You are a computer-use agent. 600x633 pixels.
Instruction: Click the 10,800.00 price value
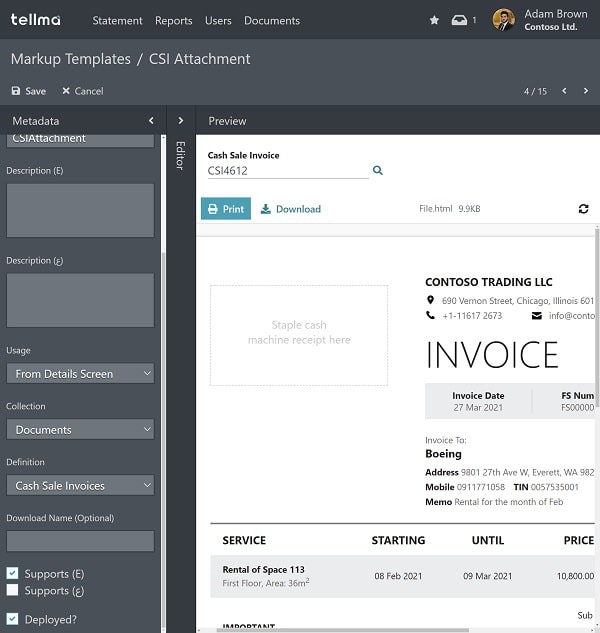pyautogui.click(x=575, y=576)
